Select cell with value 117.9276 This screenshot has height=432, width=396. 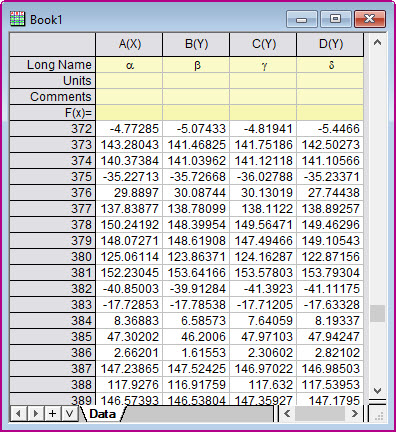[129, 385]
